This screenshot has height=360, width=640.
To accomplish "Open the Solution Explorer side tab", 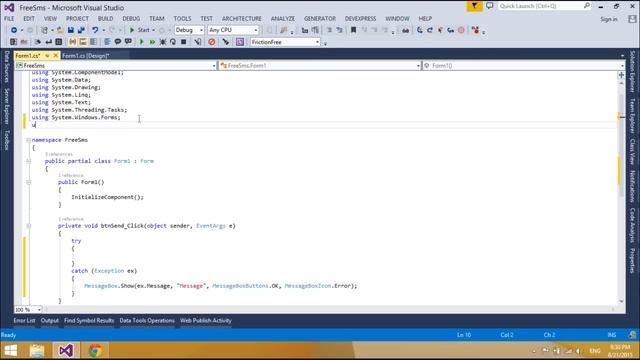I will click(x=632, y=71).
